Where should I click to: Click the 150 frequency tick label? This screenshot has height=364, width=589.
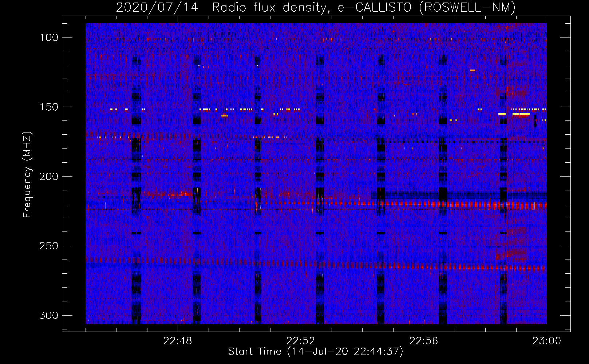tap(48, 107)
